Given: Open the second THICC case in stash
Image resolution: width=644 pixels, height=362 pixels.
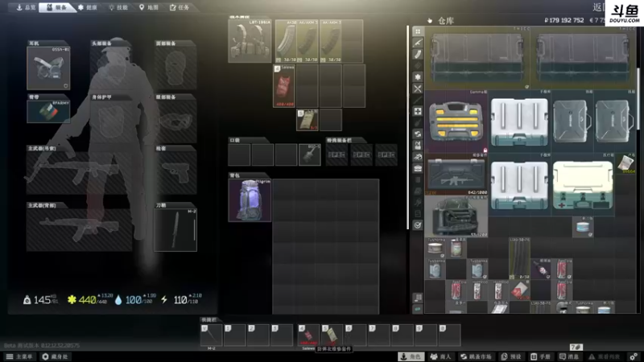Looking at the screenshot, I should click(x=583, y=58).
